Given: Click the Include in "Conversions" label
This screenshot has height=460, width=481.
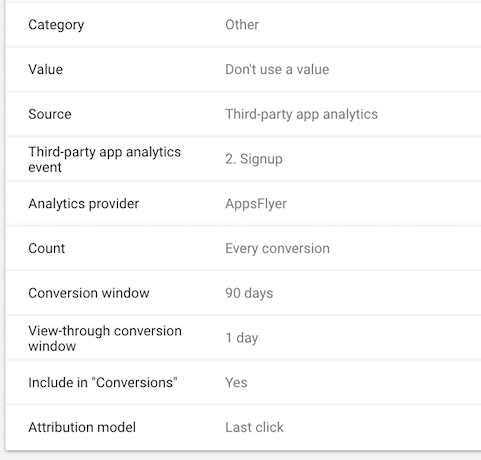Looking at the screenshot, I should [x=103, y=383].
